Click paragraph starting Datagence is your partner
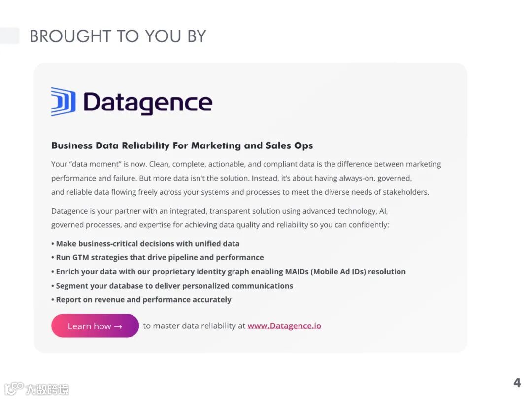Viewport: 532px width, 399px height. tap(220, 218)
